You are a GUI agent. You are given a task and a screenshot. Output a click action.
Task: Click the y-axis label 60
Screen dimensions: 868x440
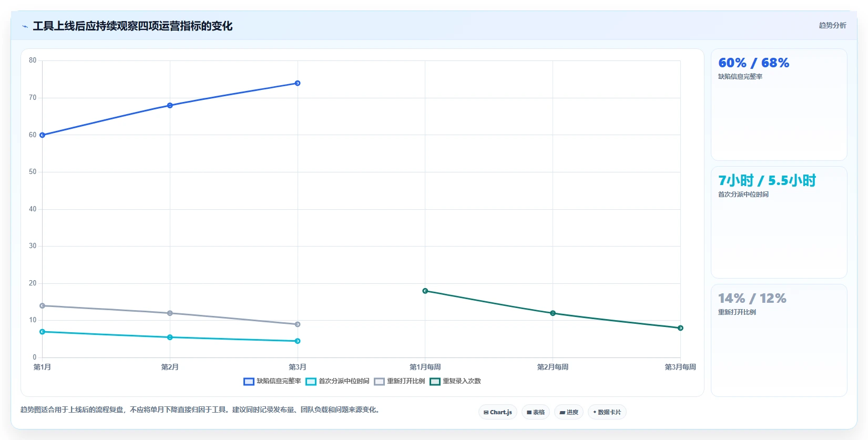click(x=33, y=135)
